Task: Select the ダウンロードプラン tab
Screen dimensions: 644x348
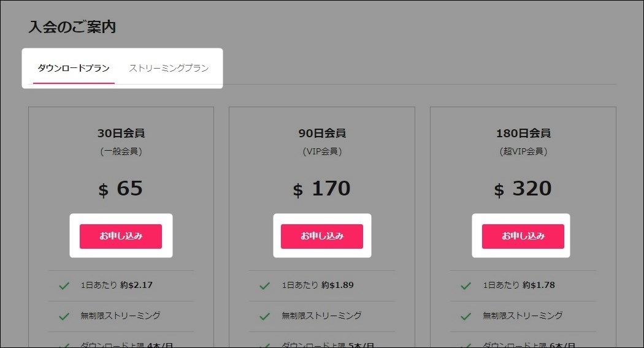Action: (x=74, y=68)
